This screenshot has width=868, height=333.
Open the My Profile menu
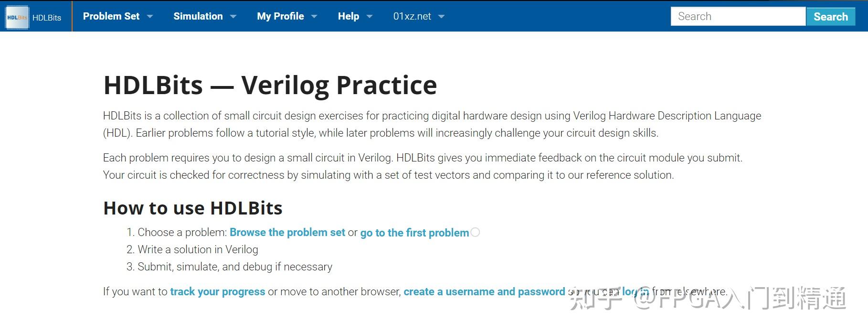(x=280, y=16)
